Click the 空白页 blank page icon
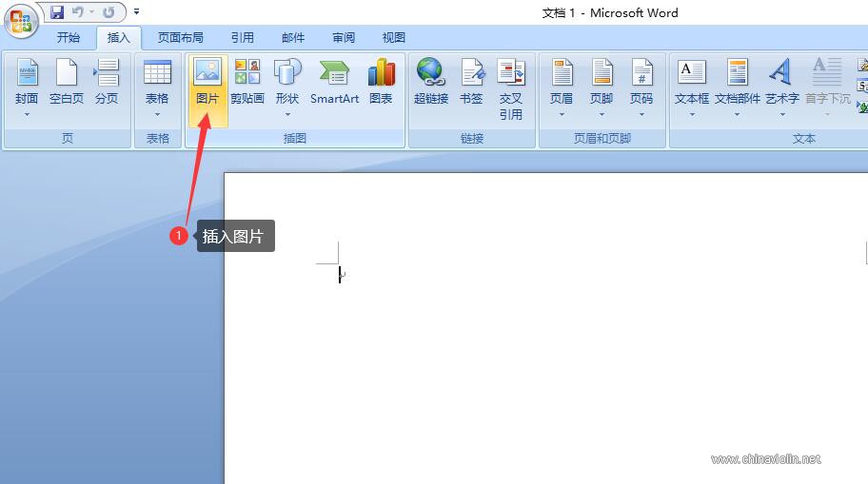 pos(67,82)
